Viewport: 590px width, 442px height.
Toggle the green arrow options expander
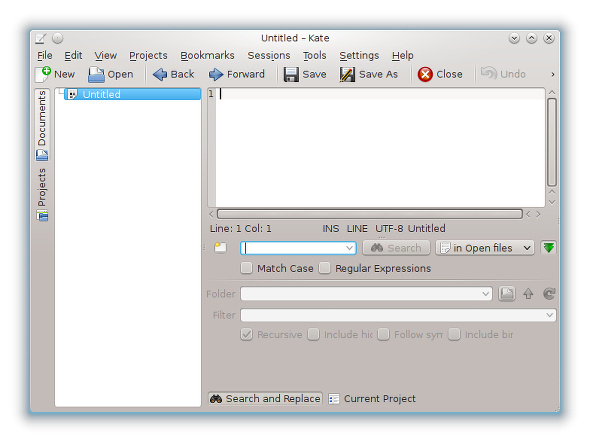(549, 248)
